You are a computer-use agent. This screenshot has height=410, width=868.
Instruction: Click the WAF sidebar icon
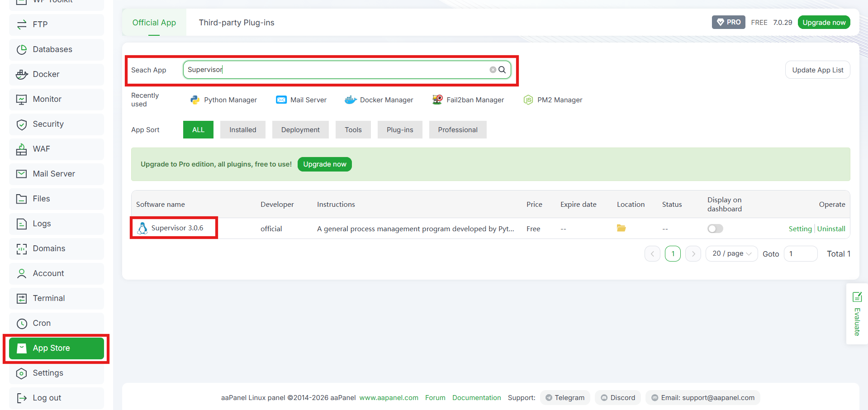point(22,149)
